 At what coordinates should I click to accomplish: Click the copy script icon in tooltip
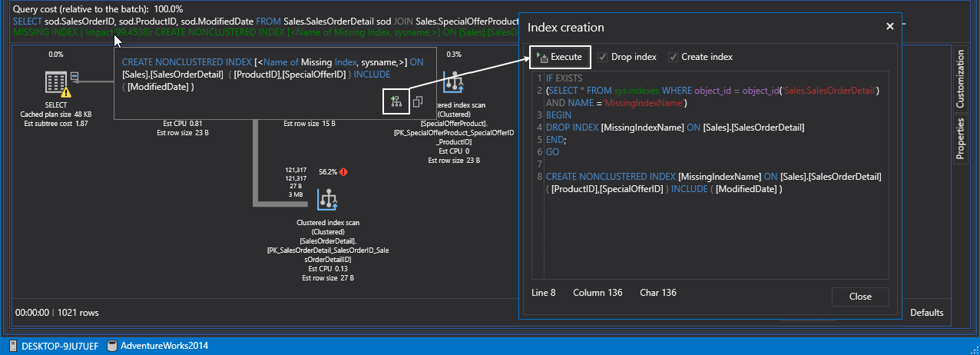click(418, 101)
